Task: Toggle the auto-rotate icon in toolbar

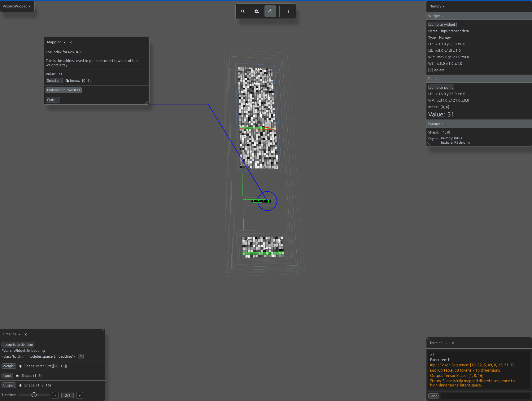Action: [270, 11]
